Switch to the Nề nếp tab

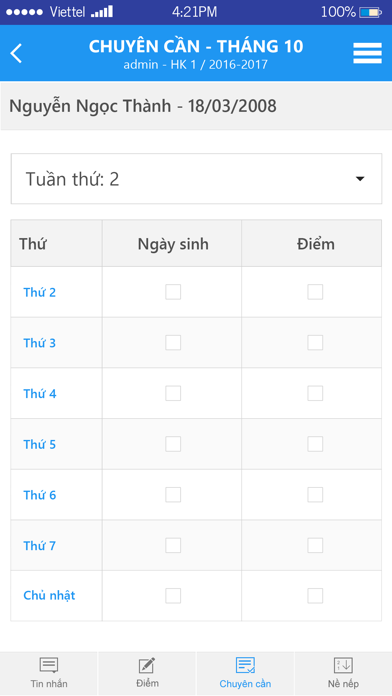[x=343, y=673]
